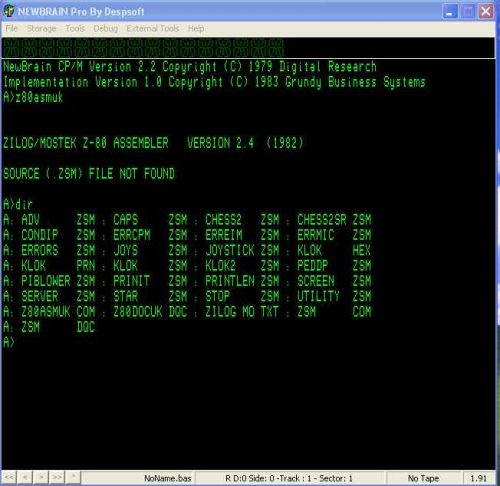Viewport: 500px width, 486px height.
Task: Click the single step back < tape button
Action: [25, 478]
